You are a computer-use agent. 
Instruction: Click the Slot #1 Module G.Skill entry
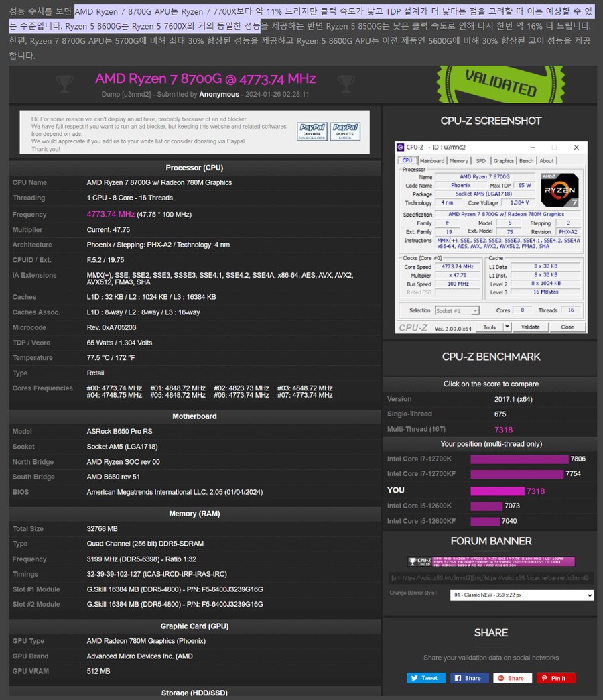coord(175,590)
